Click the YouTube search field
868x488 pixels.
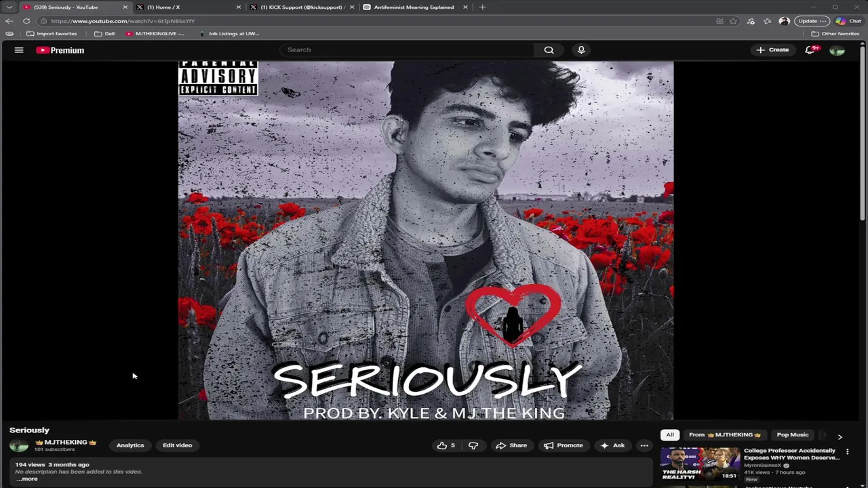tap(407, 49)
